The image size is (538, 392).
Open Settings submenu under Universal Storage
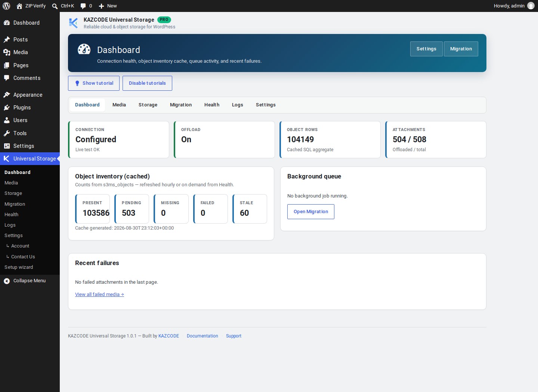pos(30,236)
